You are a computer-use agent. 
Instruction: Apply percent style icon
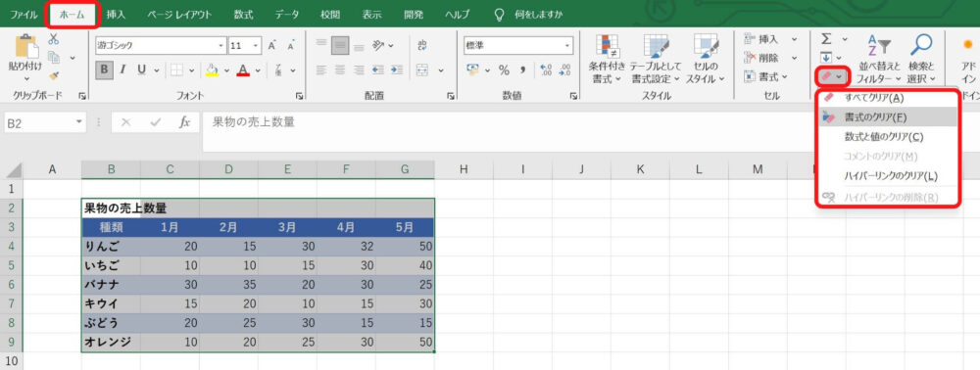[x=504, y=70]
